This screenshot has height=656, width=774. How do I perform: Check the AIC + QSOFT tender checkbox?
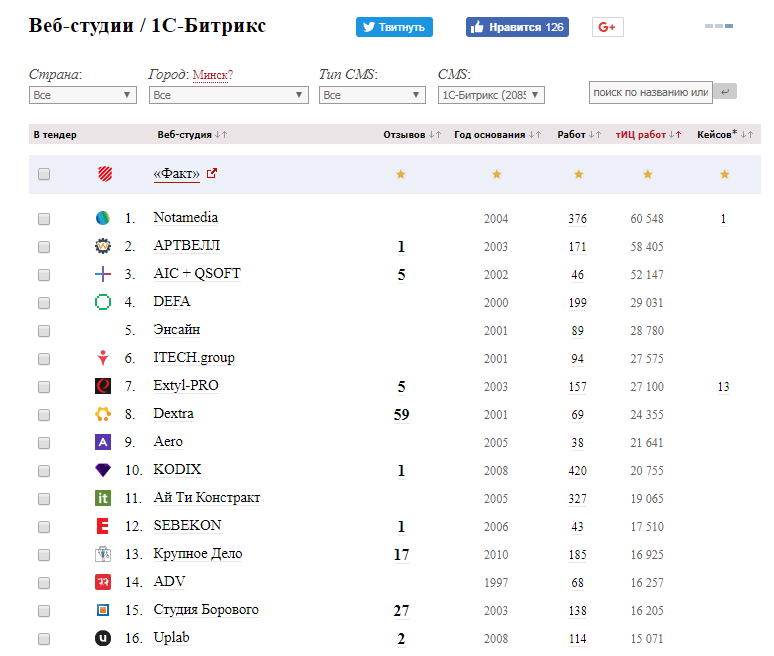point(44,274)
